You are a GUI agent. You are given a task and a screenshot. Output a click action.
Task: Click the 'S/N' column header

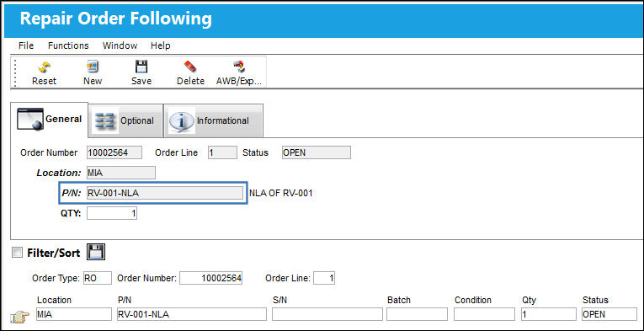click(279, 300)
